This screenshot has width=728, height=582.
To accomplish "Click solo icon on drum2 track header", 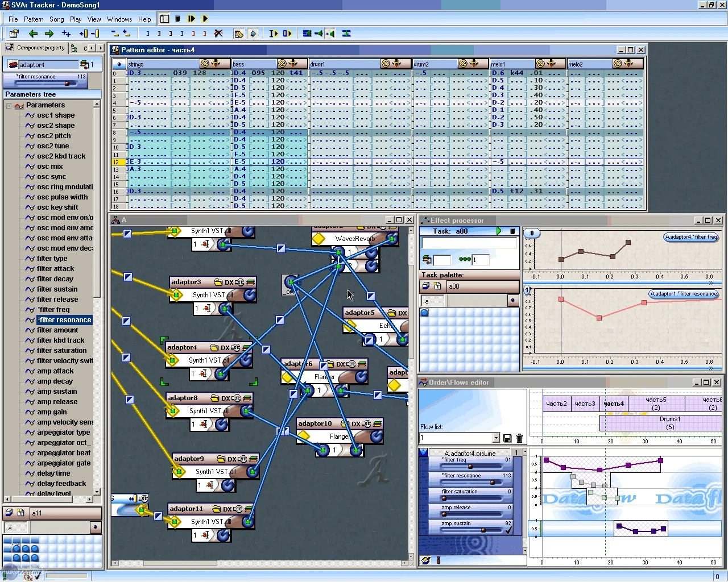I will tap(474, 64).
